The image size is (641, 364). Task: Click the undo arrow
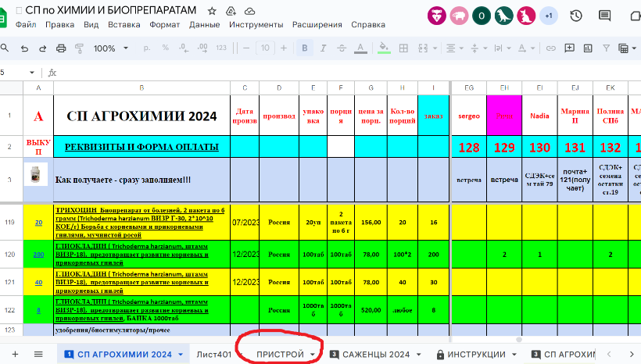[24, 48]
